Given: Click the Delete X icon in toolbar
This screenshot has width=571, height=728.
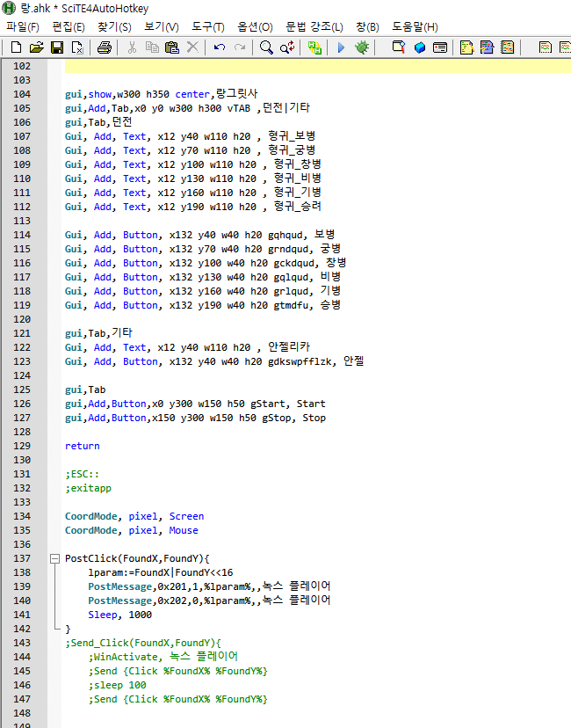Looking at the screenshot, I should point(192,47).
